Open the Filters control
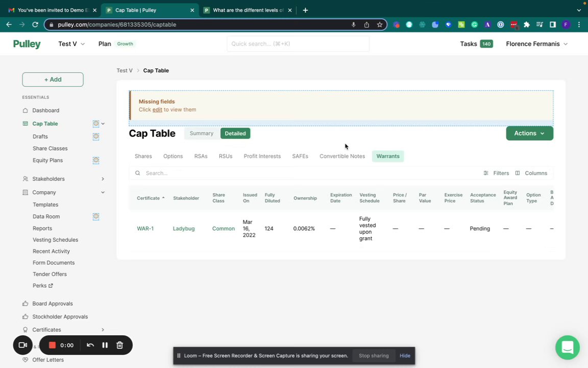The image size is (588, 368). click(x=496, y=173)
